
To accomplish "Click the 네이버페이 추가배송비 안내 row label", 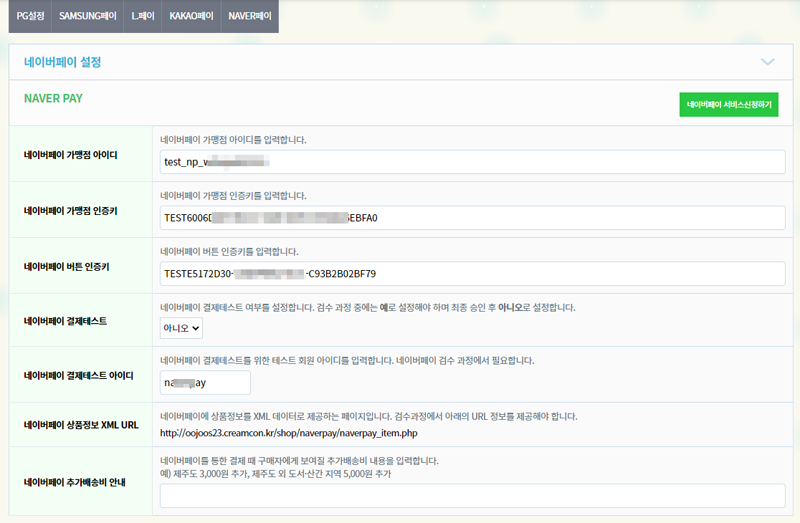I will 75,481.
